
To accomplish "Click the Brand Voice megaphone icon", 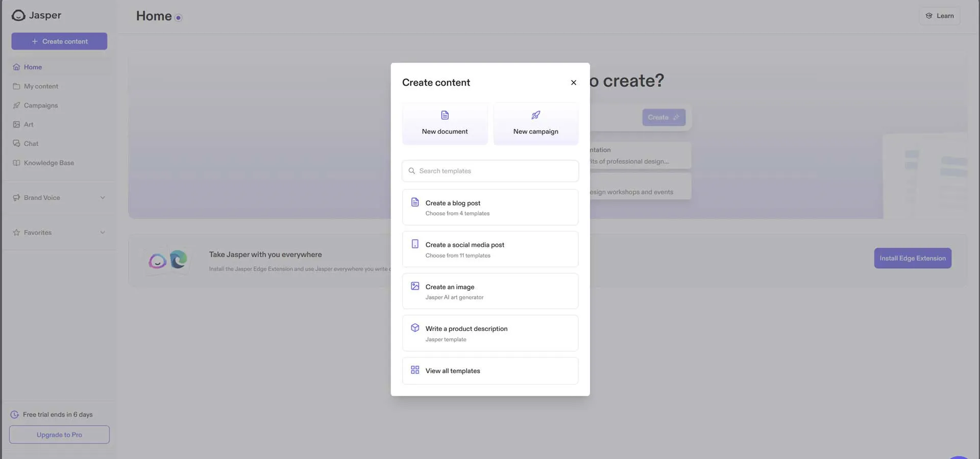I will point(16,198).
